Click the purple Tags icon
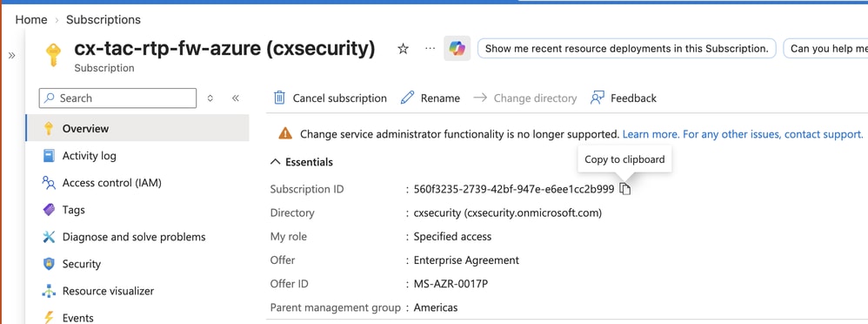 [x=49, y=210]
